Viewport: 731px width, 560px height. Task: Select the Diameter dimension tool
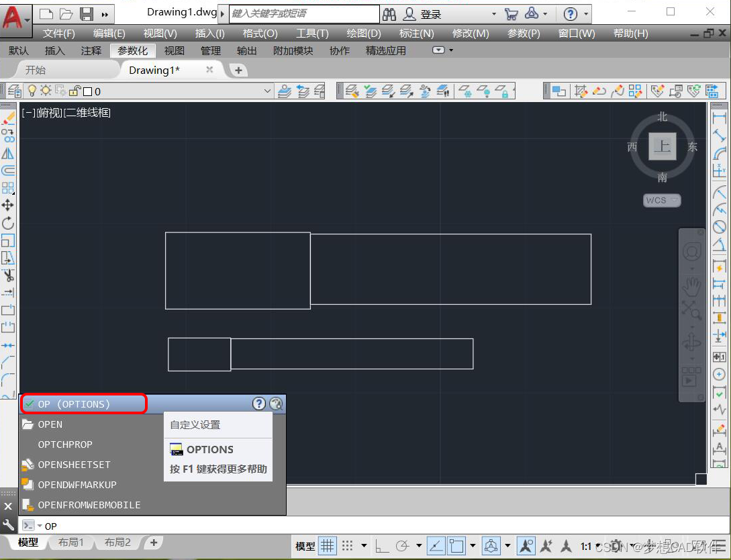[x=720, y=226]
